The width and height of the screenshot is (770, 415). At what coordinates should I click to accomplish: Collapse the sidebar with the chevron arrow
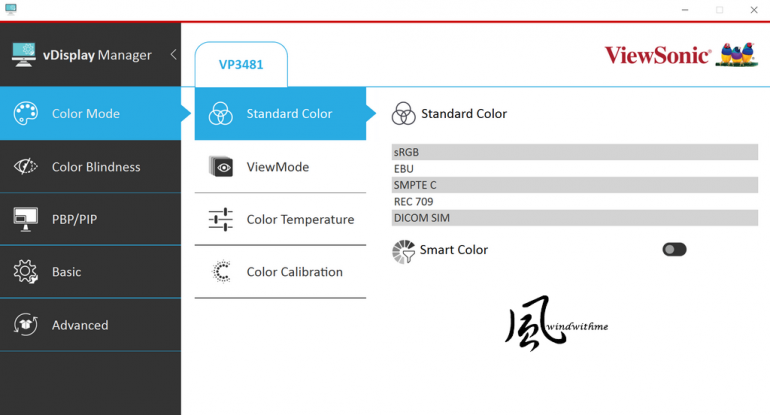click(173, 55)
